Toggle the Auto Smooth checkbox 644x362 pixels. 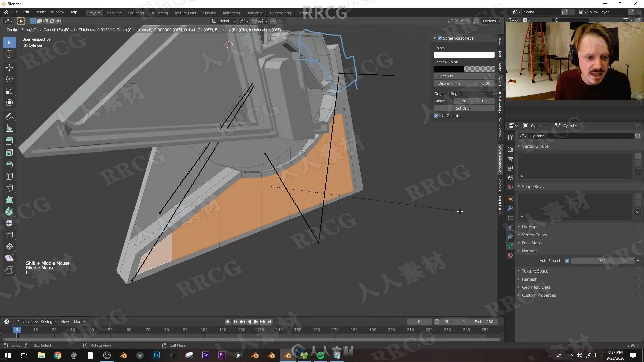[x=567, y=261]
